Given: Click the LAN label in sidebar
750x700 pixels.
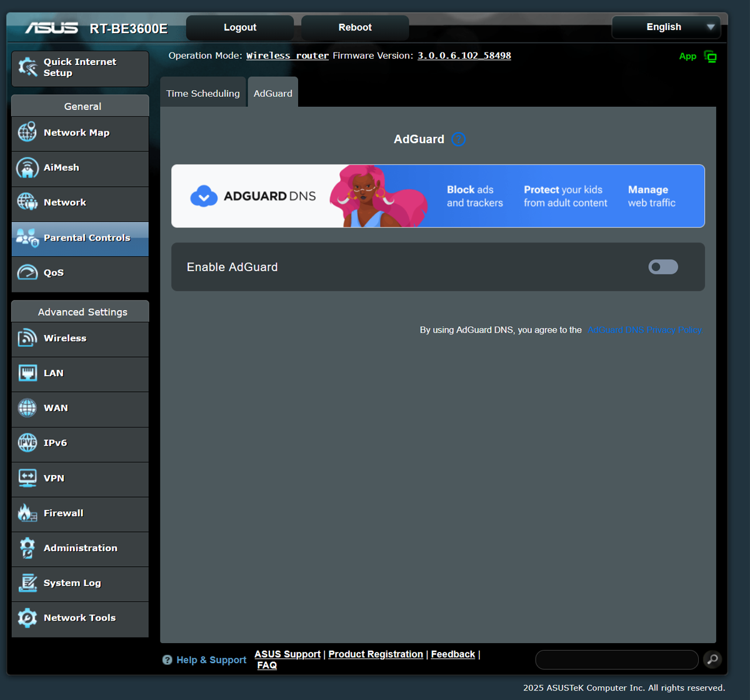Looking at the screenshot, I should click(54, 373).
